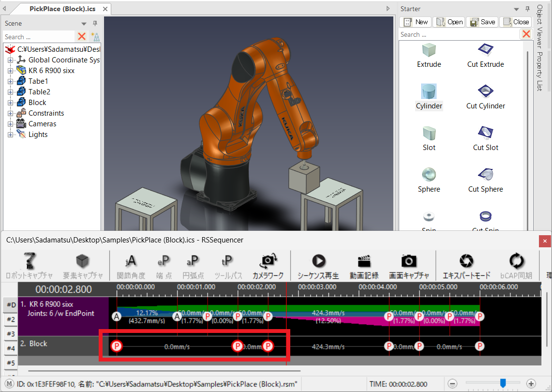
Task: Expand the Tabe1 tree node
Action: (x=10, y=81)
